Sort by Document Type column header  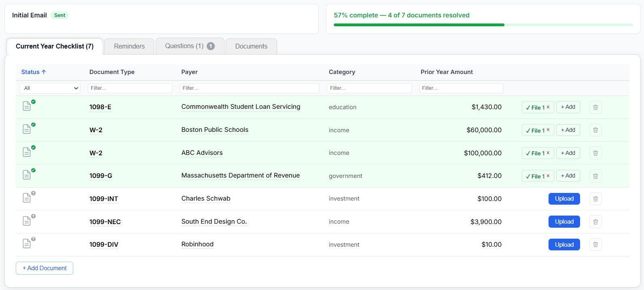tap(112, 72)
